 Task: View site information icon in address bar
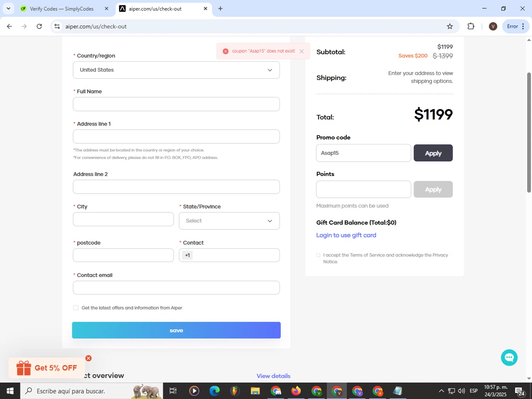pos(57,26)
